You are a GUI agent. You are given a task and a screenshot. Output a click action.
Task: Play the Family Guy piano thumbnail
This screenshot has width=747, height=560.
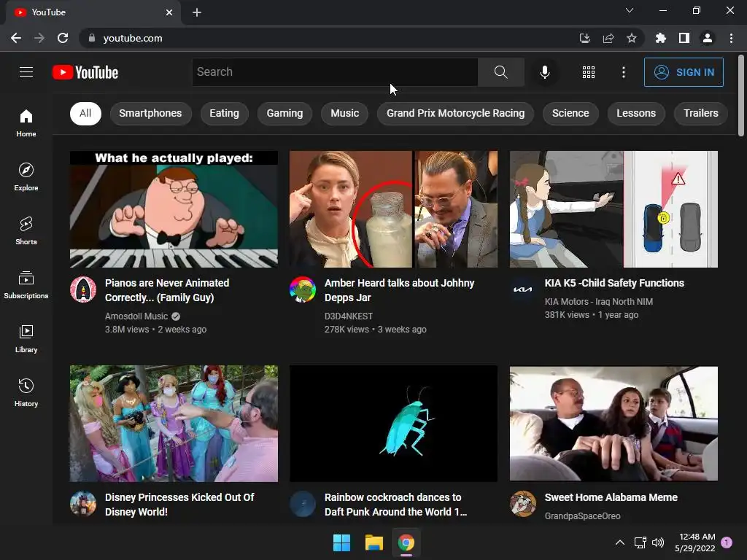click(174, 209)
